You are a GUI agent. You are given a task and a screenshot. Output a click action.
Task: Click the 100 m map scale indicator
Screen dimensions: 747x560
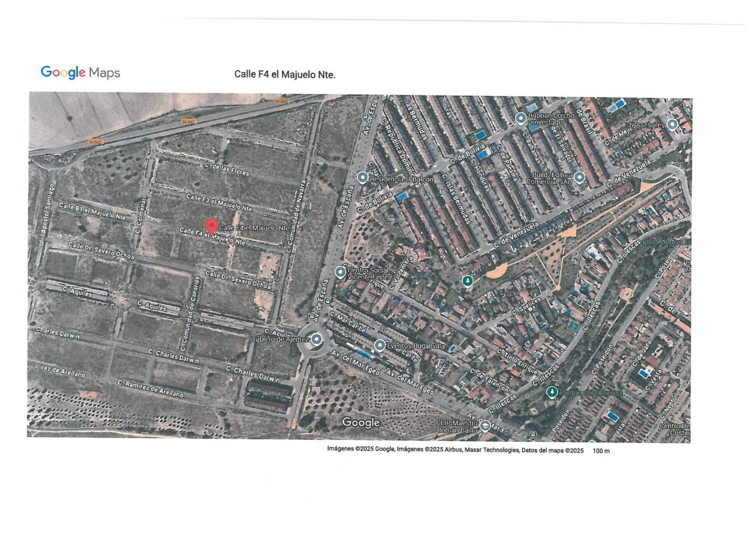[x=601, y=450]
